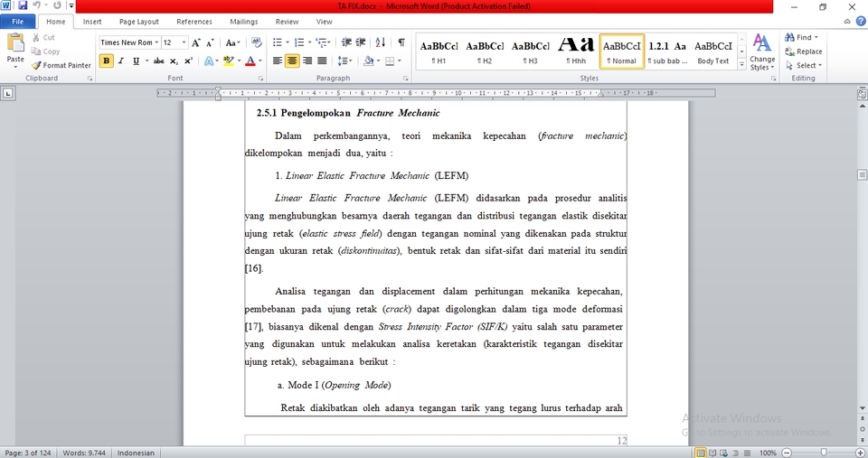Open the File tab
Viewport: 868px width, 458px height.
tap(18, 22)
